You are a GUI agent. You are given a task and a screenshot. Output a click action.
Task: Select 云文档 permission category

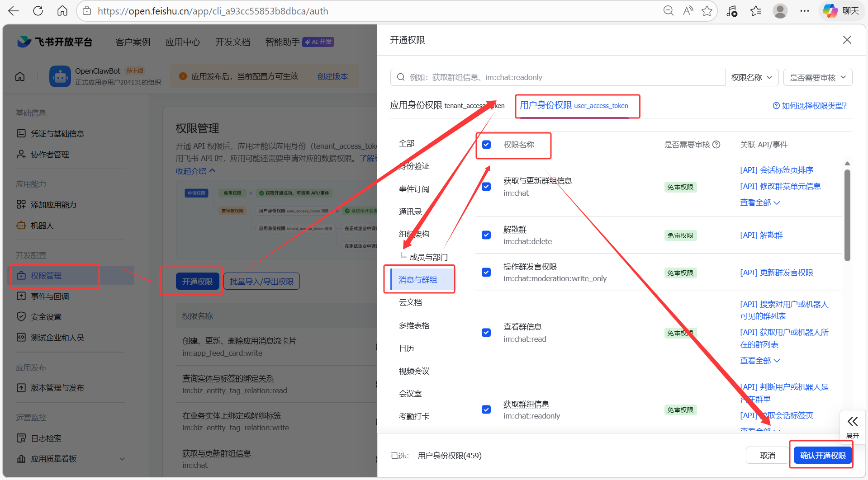pos(410,302)
